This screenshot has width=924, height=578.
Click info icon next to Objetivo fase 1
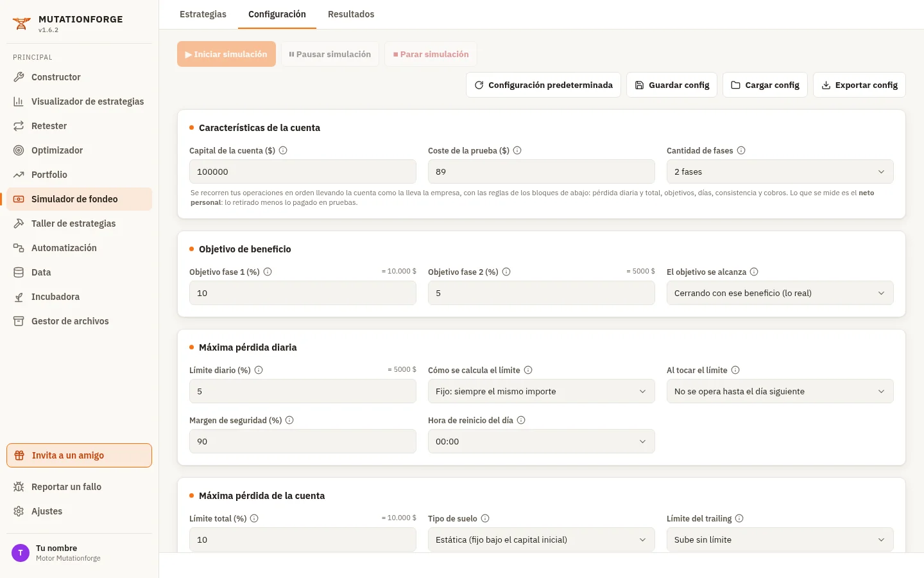point(268,272)
